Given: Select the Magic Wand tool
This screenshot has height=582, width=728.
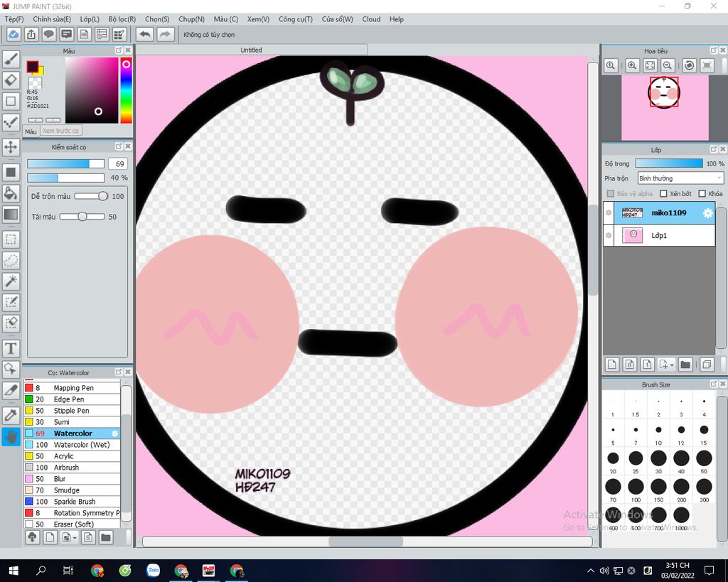Looking at the screenshot, I should pos(11,281).
